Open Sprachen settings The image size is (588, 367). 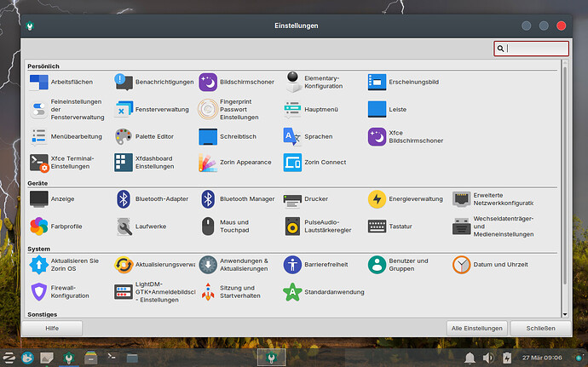pos(308,137)
